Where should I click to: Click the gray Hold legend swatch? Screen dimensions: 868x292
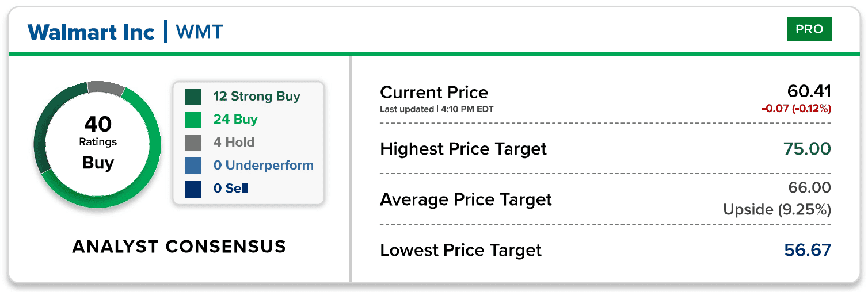point(193,143)
